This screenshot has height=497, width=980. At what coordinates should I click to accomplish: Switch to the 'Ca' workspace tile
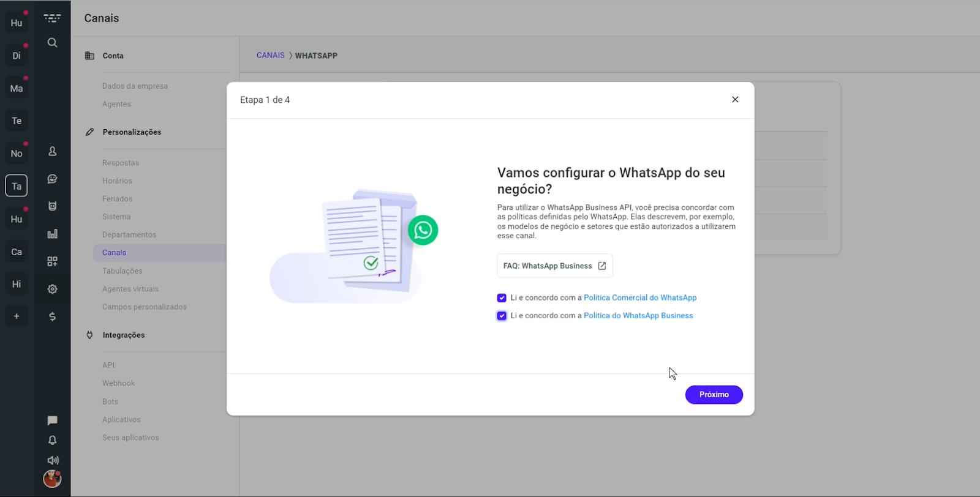17,252
